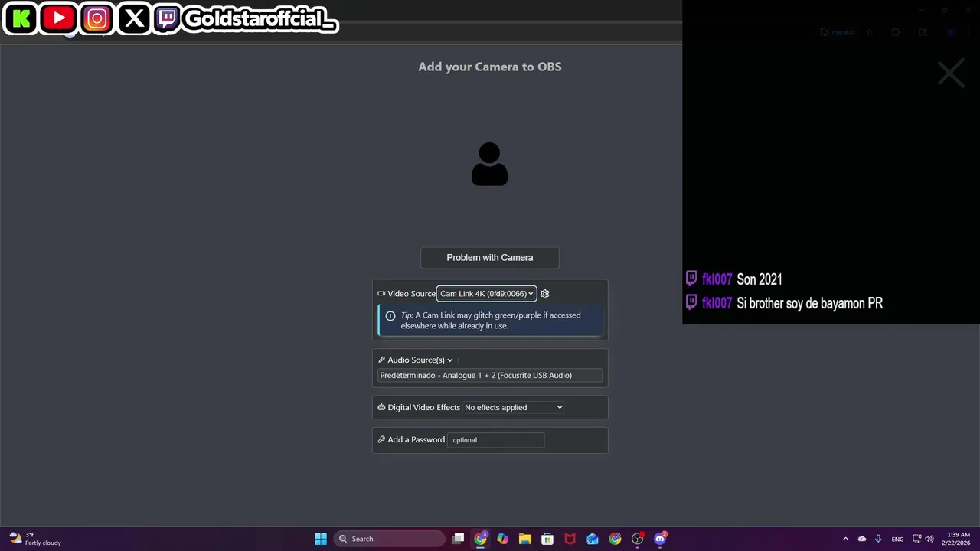Click the OneDrive cloud tray icon
This screenshot has width=980, height=551.
(x=862, y=539)
